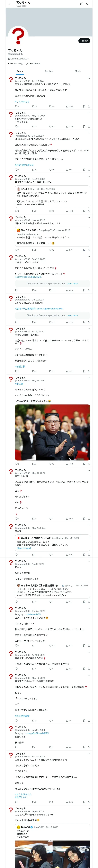98x868 pixels.
Task: Click the circular refresh icon in header
Action: [x=81, y=4]
